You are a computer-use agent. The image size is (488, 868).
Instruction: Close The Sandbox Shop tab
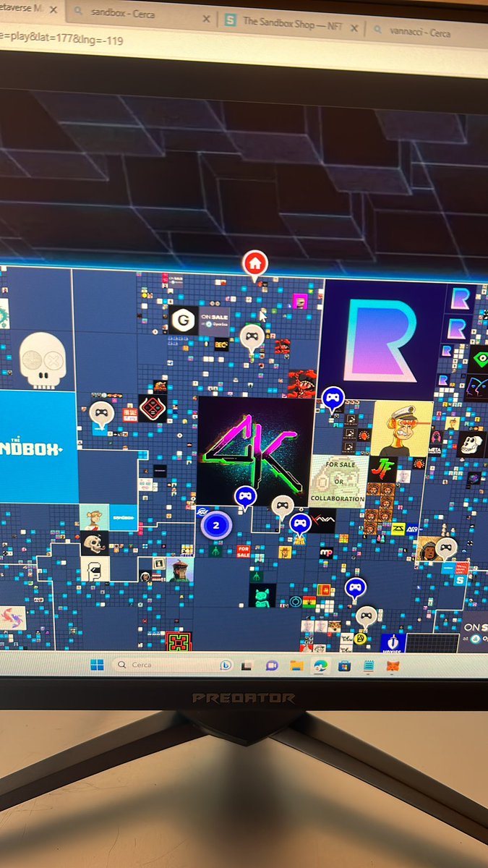point(356,28)
